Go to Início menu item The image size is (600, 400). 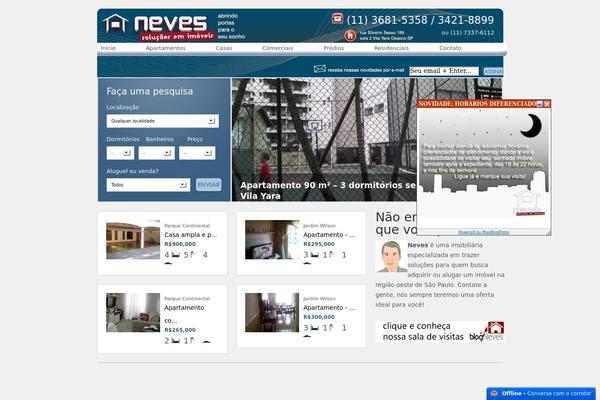(x=108, y=48)
